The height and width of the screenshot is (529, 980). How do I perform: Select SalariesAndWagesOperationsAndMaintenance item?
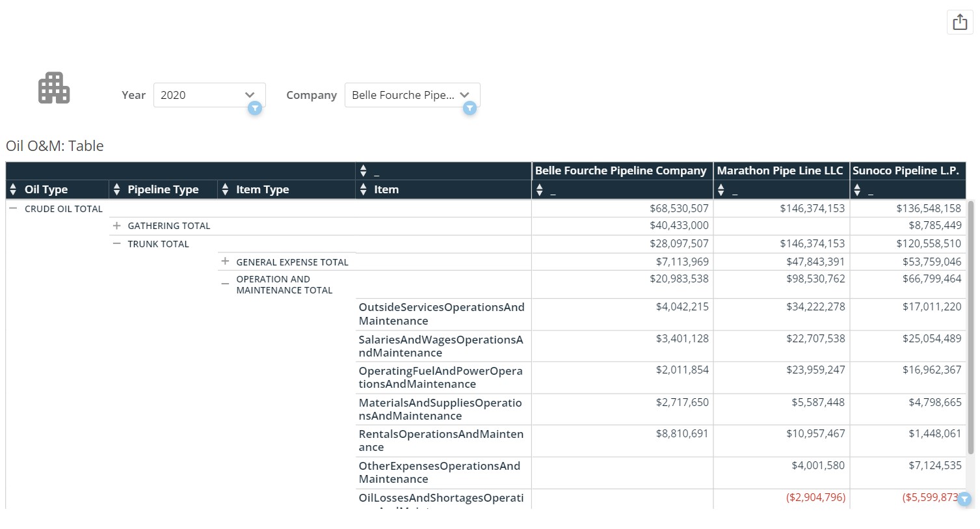[441, 346]
